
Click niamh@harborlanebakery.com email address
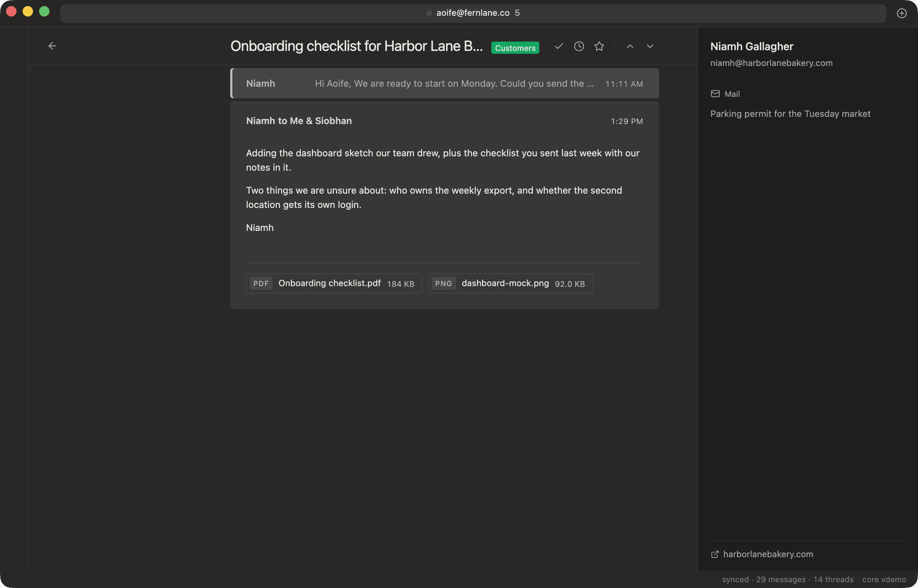(x=771, y=63)
